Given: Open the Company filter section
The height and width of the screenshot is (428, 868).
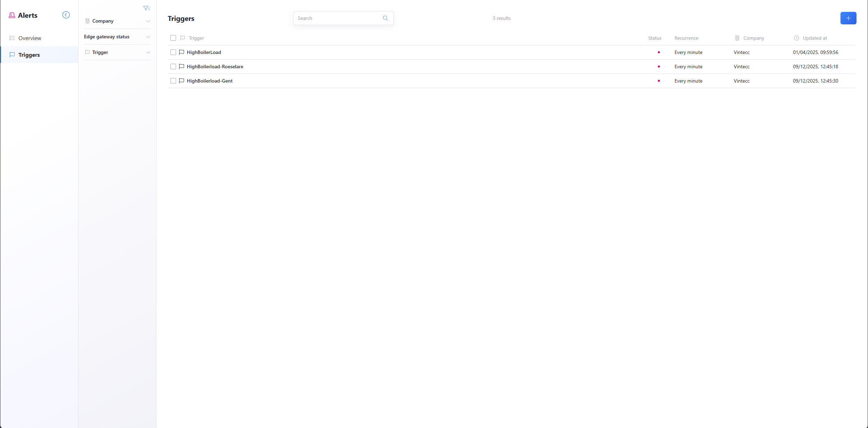Looking at the screenshot, I should [x=117, y=21].
